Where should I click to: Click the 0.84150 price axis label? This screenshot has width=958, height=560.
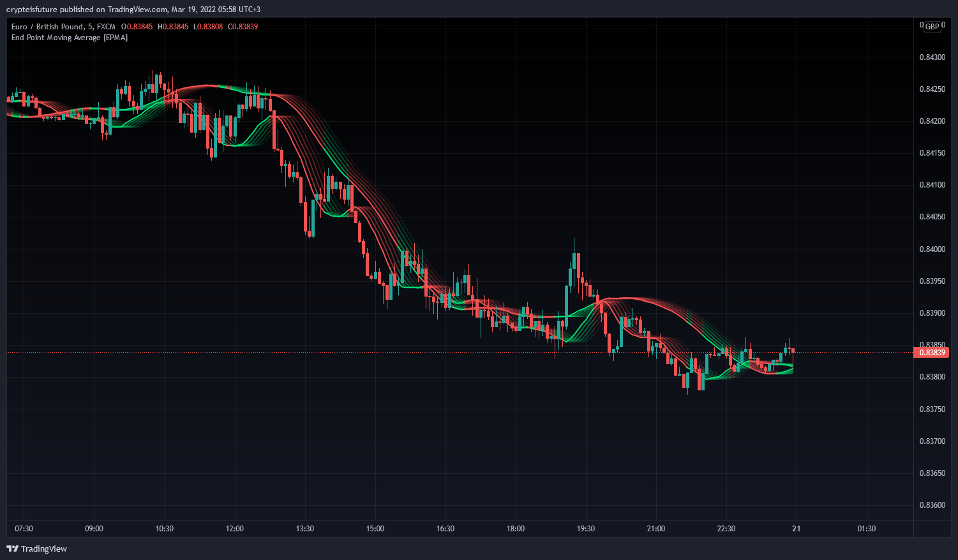coord(932,153)
